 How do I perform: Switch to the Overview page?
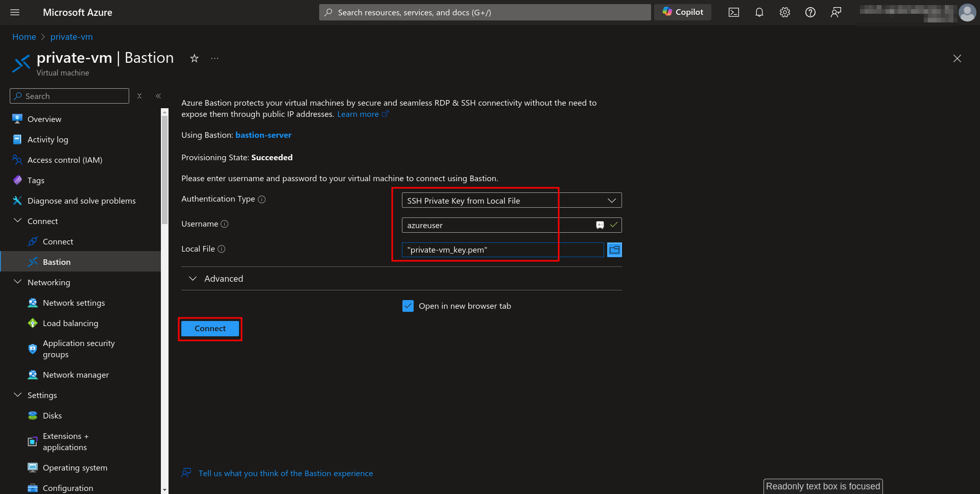tap(43, 119)
